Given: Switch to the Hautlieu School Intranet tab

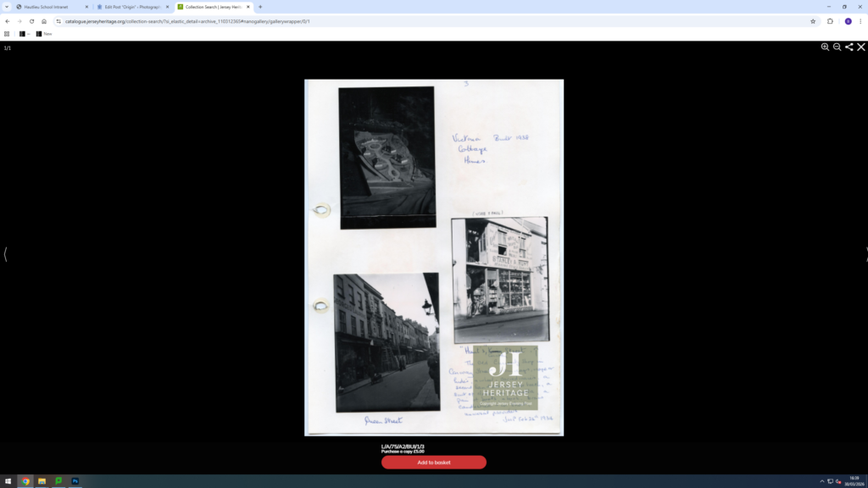Looking at the screenshot, I should coord(49,7).
